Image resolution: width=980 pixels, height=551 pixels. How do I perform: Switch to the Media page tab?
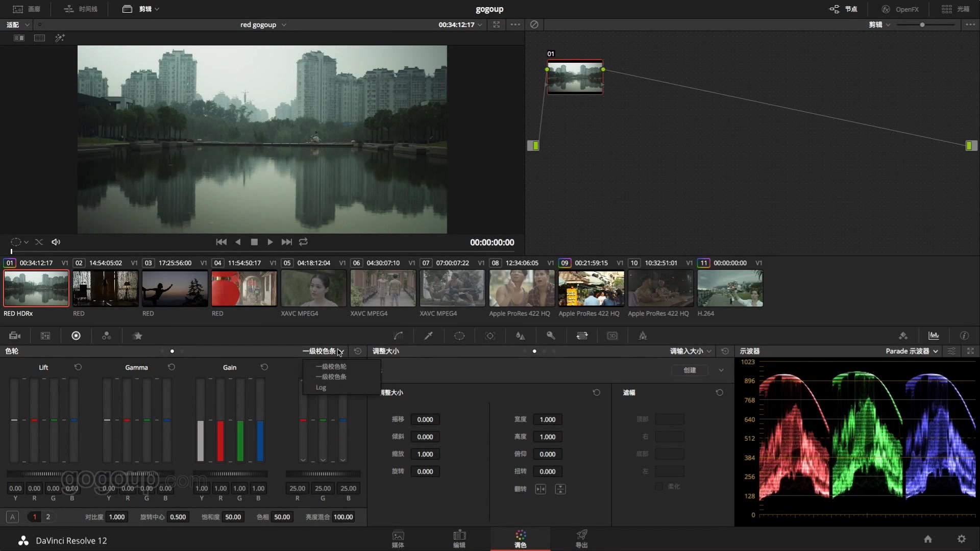398,539
